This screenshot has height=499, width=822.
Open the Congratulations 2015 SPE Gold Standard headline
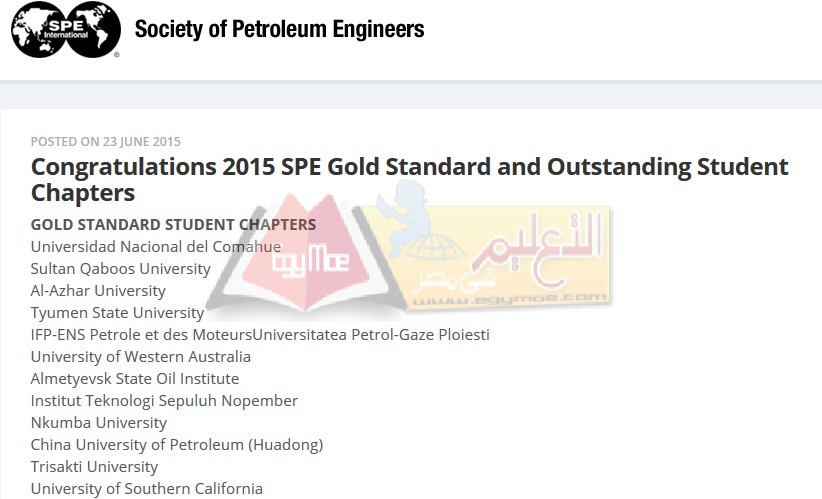tap(409, 180)
